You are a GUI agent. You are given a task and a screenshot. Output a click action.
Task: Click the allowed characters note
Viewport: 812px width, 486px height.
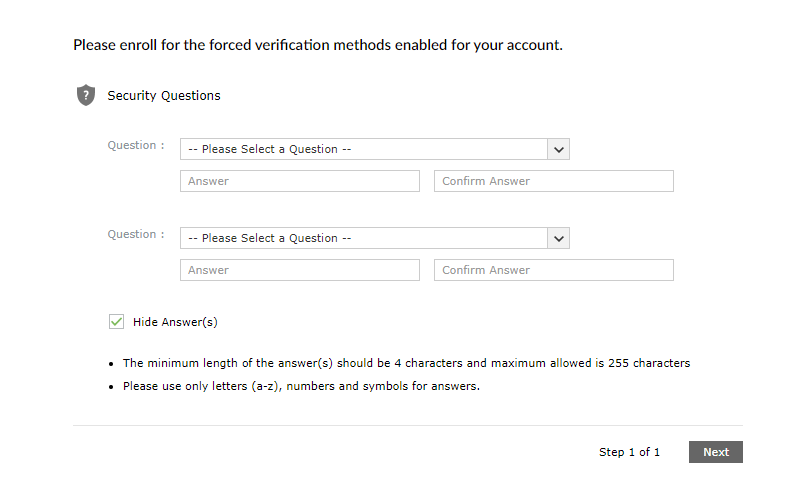click(301, 386)
